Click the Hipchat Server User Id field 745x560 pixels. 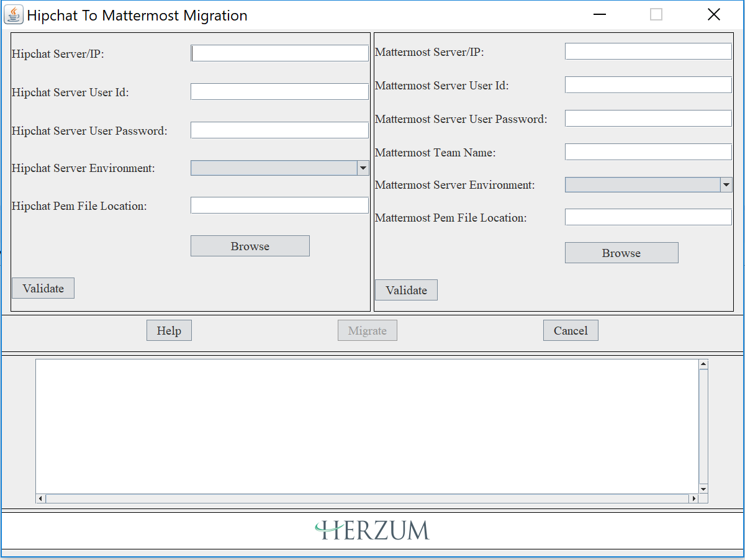[x=279, y=92]
